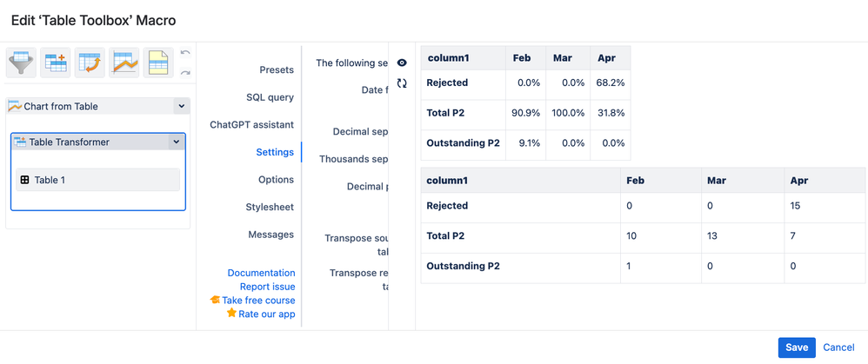Expand the Chart from Table dropdown
The width and height of the screenshot is (868, 364).
point(181,106)
